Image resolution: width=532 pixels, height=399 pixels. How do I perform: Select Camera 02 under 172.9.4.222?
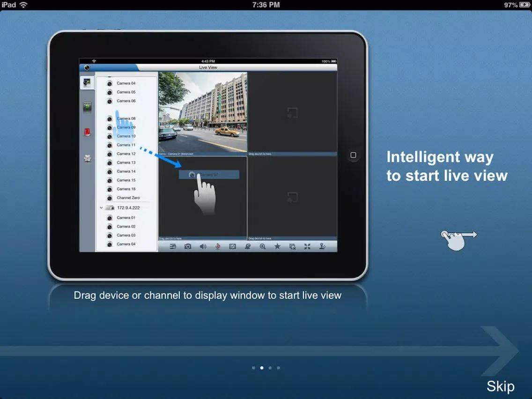pos(126,226)
